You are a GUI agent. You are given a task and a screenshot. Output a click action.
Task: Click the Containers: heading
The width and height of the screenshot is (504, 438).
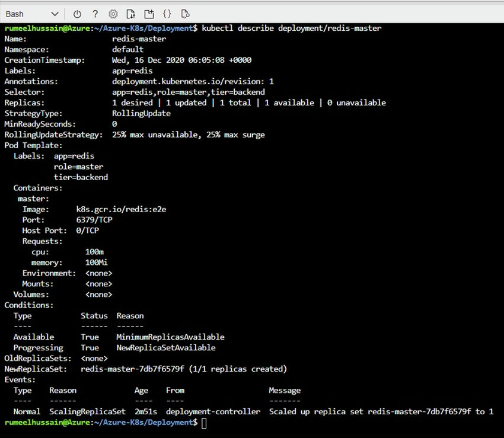[38, 188]
